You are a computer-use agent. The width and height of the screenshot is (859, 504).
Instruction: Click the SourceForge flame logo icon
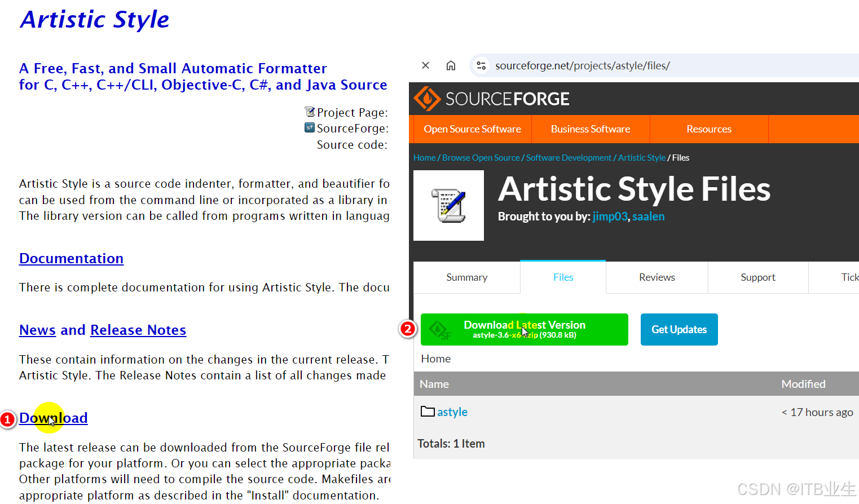point(427,99)
